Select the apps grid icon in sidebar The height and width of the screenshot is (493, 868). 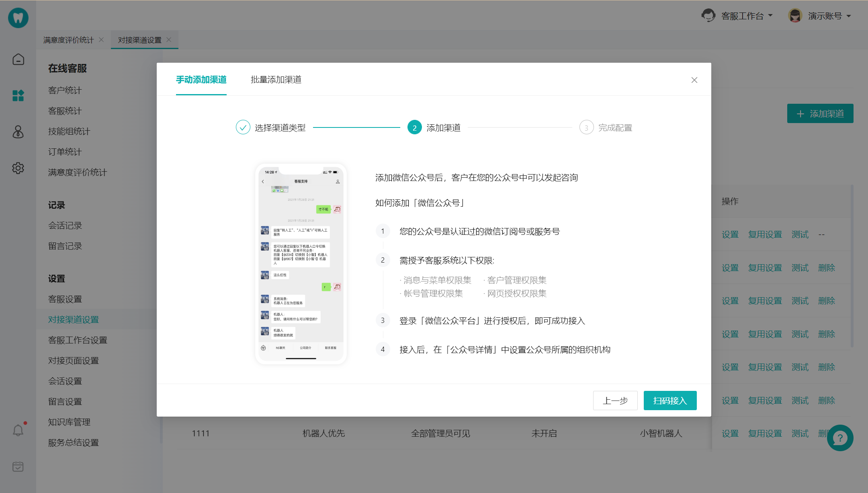pyautogui.click(x=18, y=95)
